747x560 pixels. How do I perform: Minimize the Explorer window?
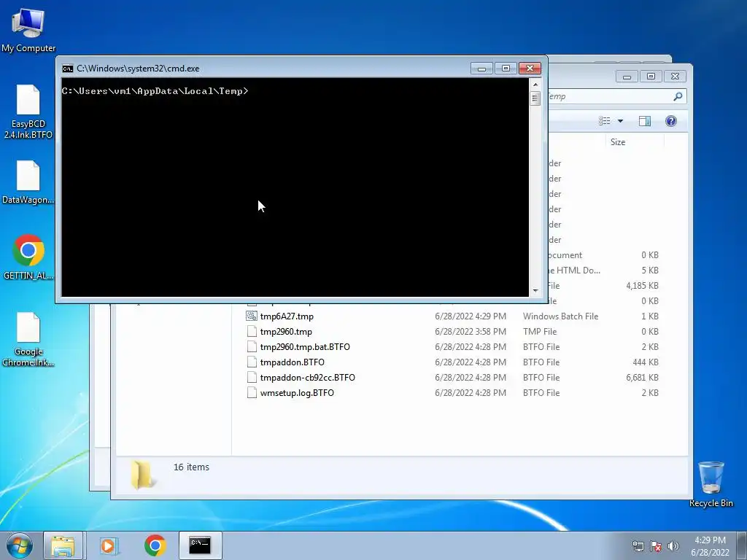point(627,76)
